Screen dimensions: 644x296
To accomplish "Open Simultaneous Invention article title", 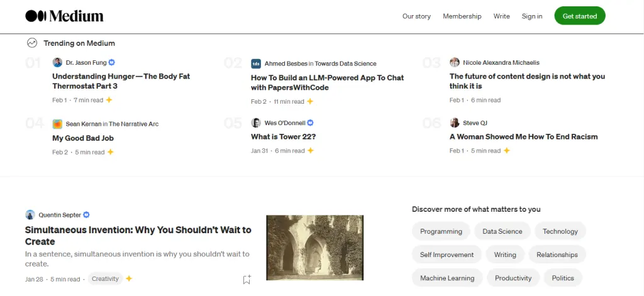I will point(138,235).
